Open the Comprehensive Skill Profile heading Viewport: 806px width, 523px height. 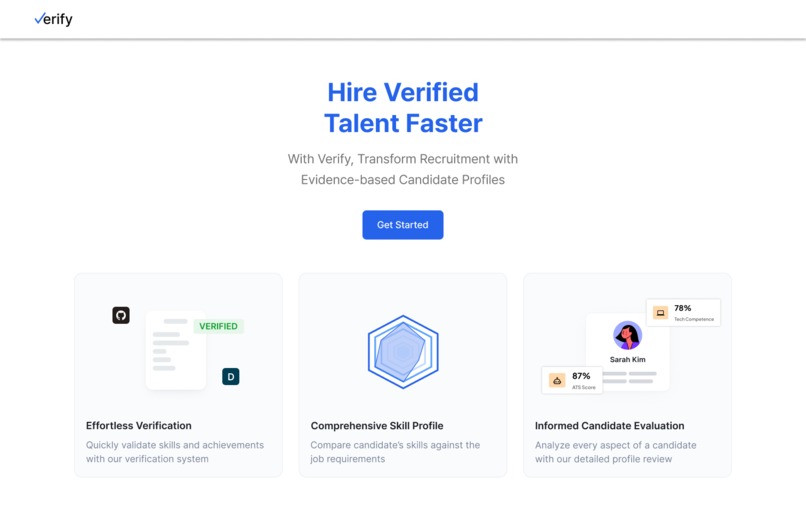coord(377,425)
